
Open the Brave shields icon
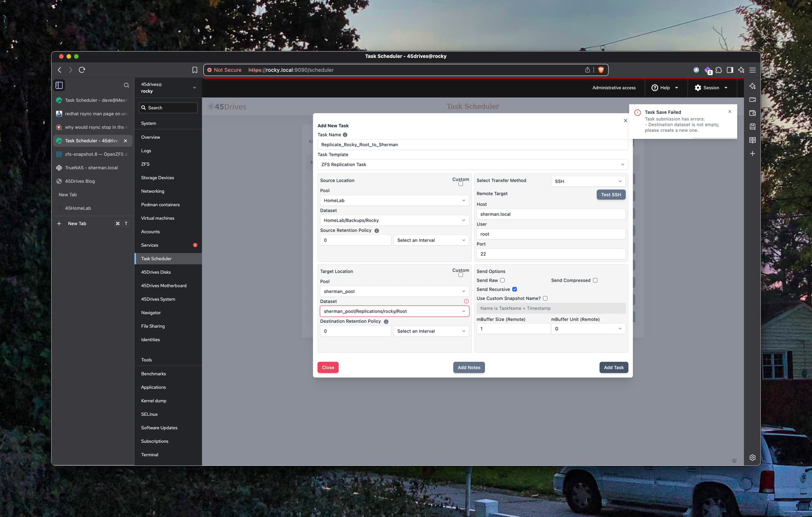[601, 70]
